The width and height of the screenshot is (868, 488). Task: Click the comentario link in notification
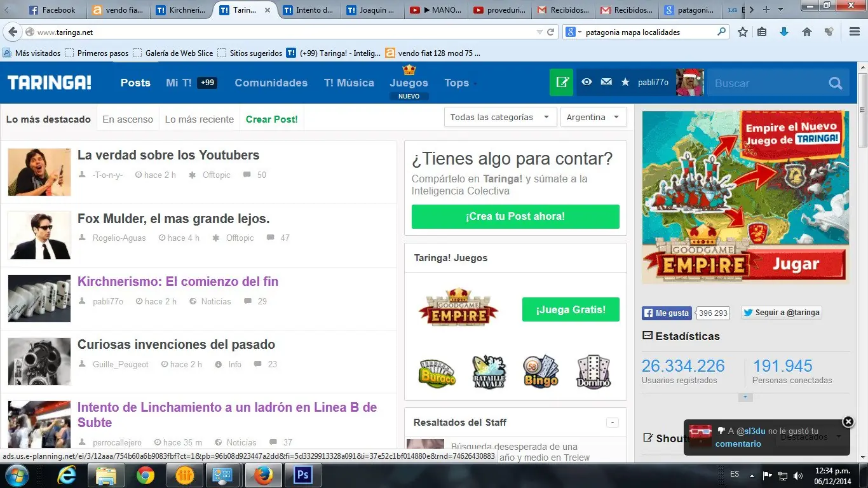click(x=738, y=444)
